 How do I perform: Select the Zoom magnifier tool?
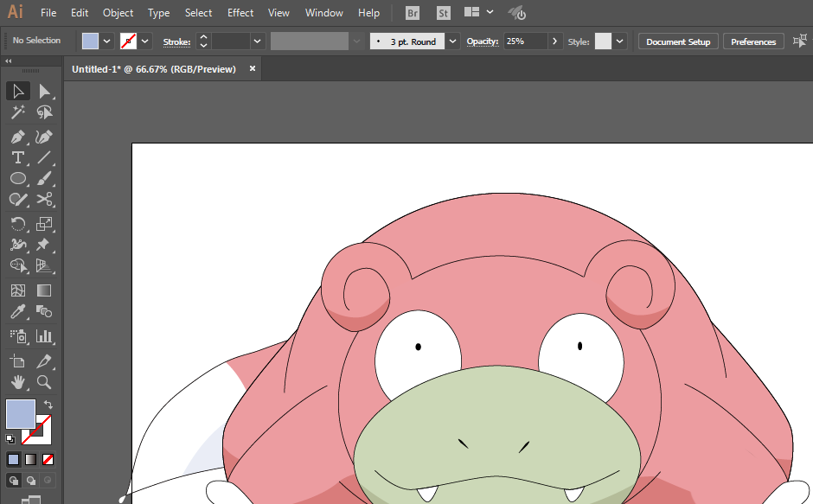44,381
